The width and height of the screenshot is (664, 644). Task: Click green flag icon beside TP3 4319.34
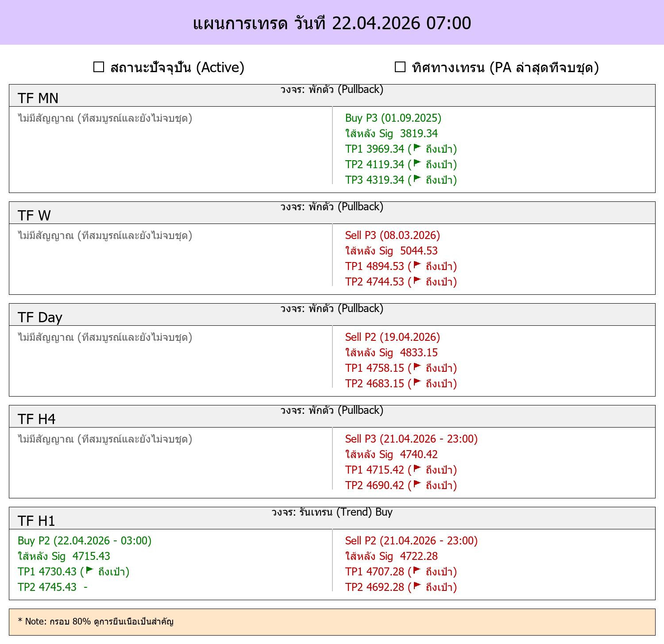point(417,179)
